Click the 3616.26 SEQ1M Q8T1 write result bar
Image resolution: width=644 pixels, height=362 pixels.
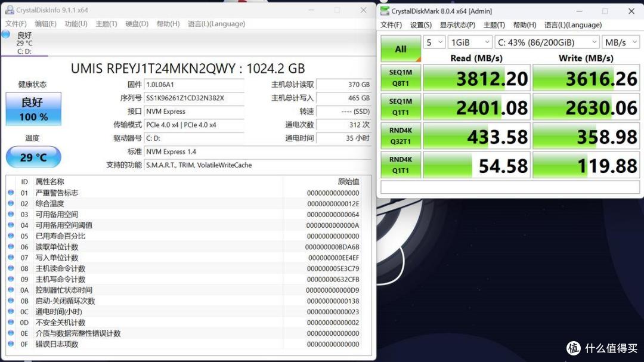click(586, 78)
